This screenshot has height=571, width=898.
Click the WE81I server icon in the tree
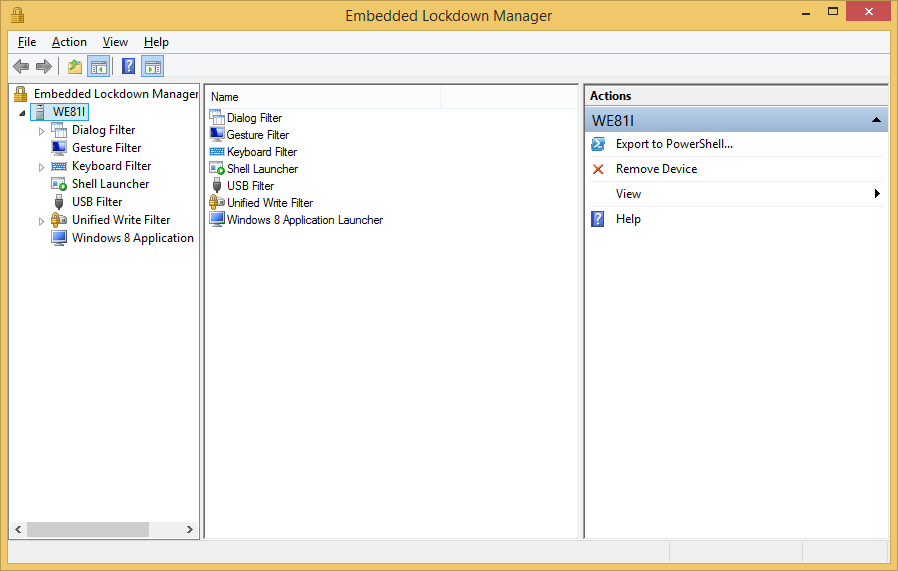click(x=40, y=112)
